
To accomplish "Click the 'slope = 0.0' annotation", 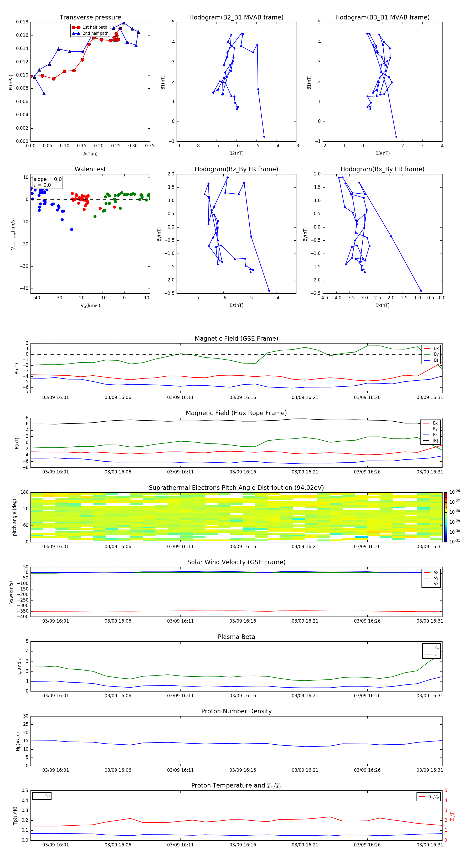I will pyautogui.click(x=48, y=179).
